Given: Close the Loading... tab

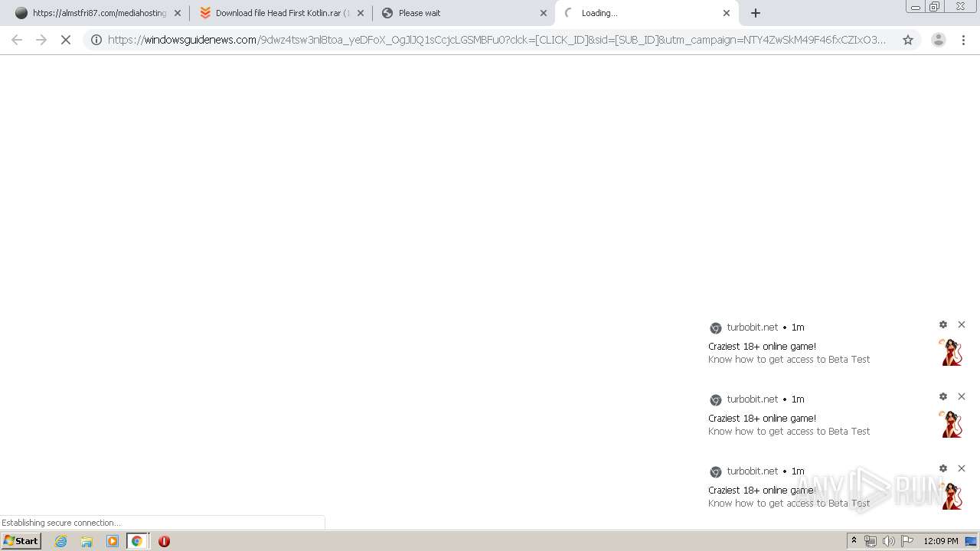Looking at the screenshot, I should point(727,13).
